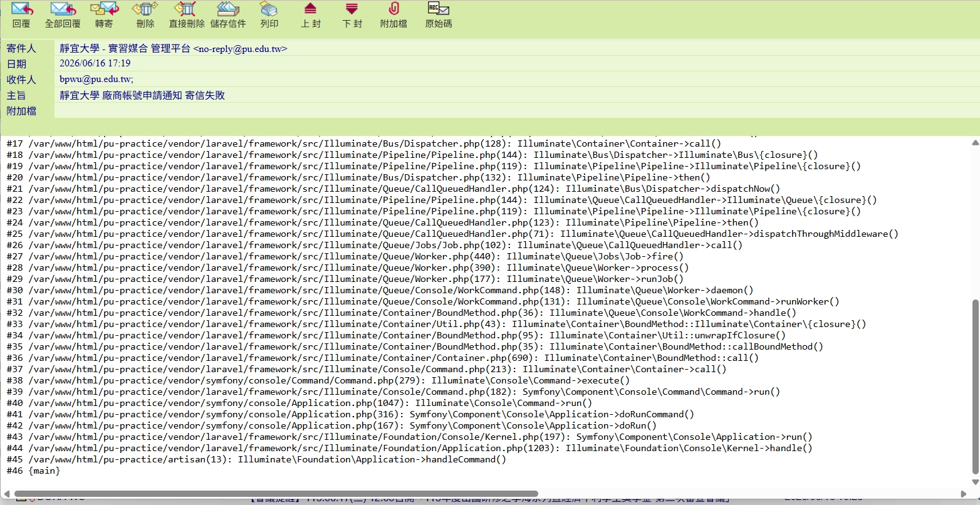Image resolution: width=980 pixels, height=505 pixels.
Task: Click the date value 2026/06/16 17:19
Action: pyautogui.click(x=95, y=63)
